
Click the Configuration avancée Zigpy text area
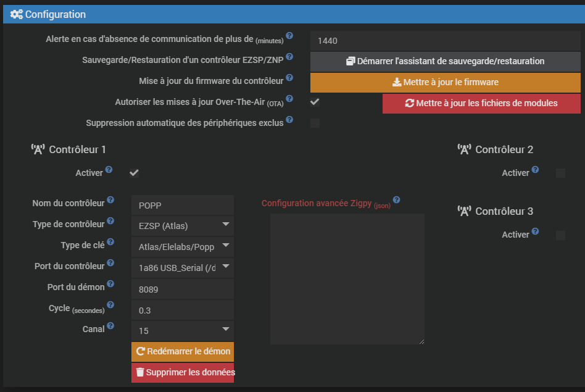(x=347, y=278)
